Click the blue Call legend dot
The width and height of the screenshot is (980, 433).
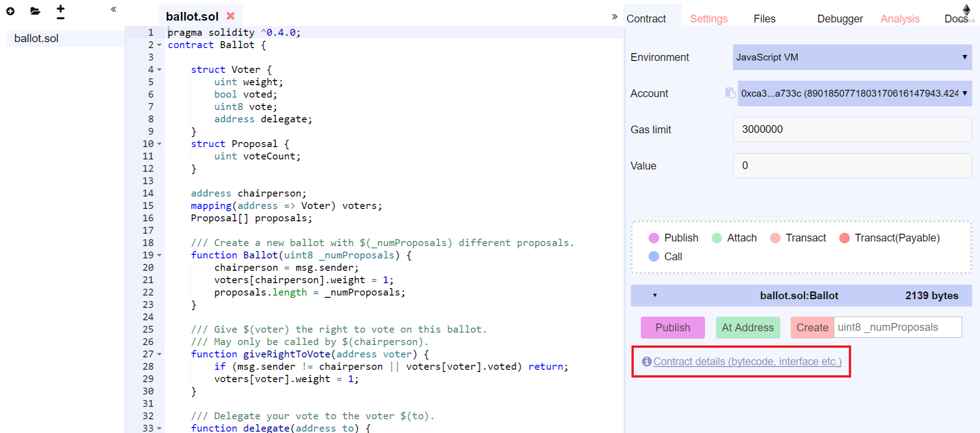point(654,257)
